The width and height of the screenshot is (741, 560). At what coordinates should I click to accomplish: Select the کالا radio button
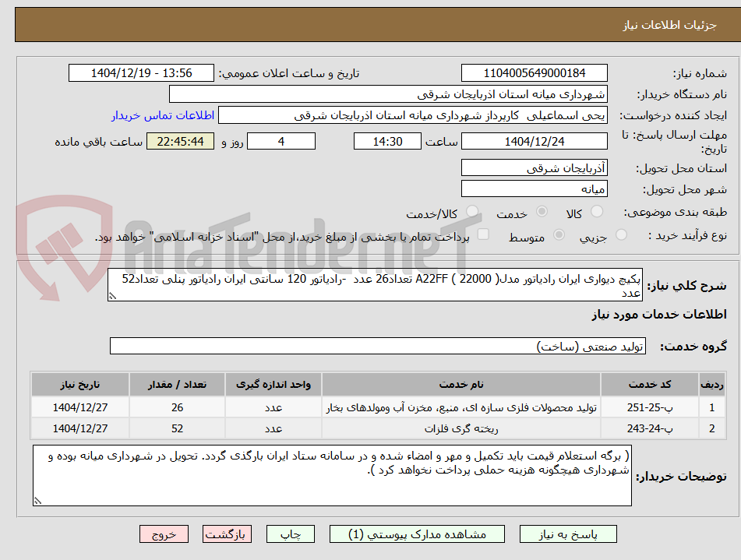tap(597, 211)
